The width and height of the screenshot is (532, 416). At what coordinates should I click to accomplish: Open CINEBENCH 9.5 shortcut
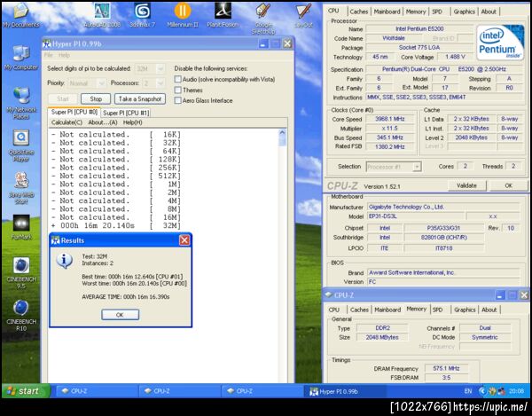(x=21, y=272)
